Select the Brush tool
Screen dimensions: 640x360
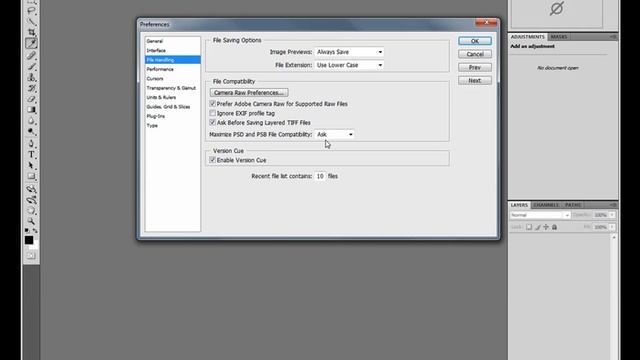coord(31,66)
